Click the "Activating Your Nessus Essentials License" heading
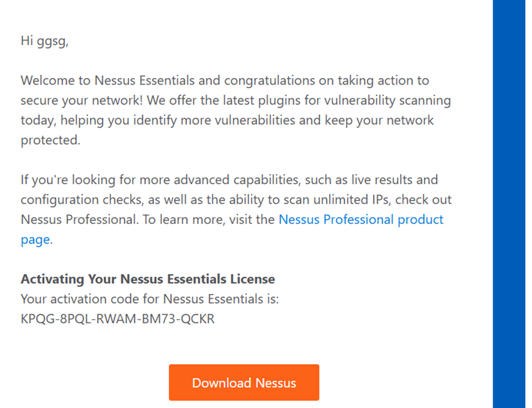 [148, 279]
